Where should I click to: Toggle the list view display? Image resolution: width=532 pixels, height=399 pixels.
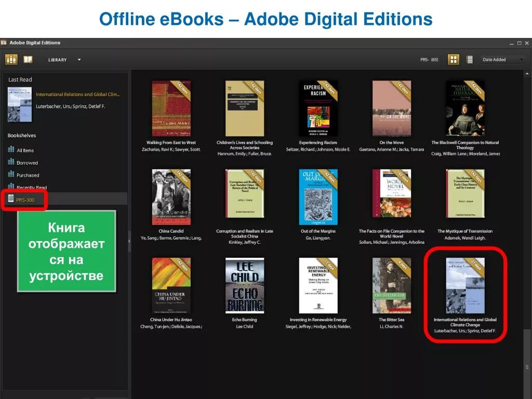tap(470, 59)
